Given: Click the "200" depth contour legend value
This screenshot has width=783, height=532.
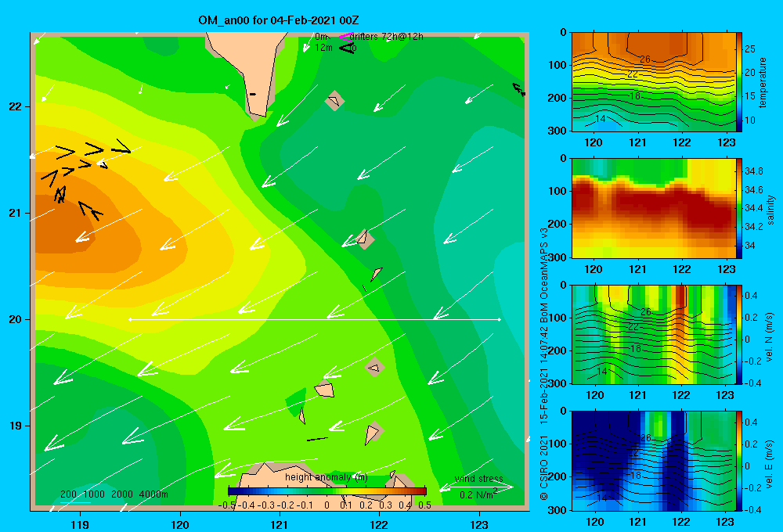Looking at the screenshot, I should pos(68,494).
